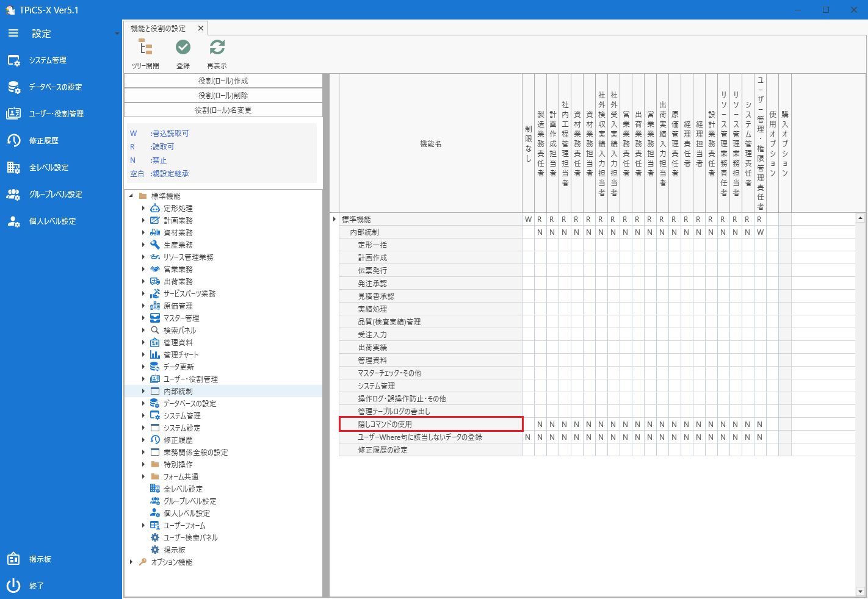Screen dimensions: 868x599
Task: Expand the オプション機能 tree node
Action: click(x=131, y=562)
